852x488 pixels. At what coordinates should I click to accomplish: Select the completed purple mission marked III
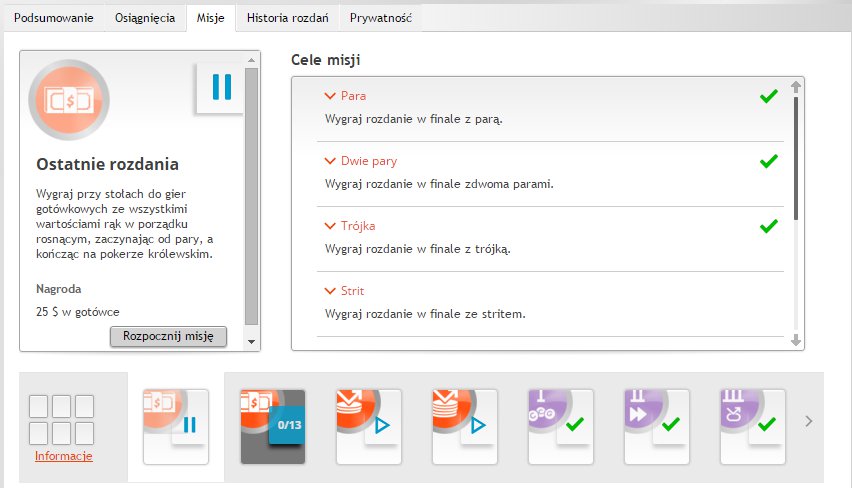tap(752, 427)
